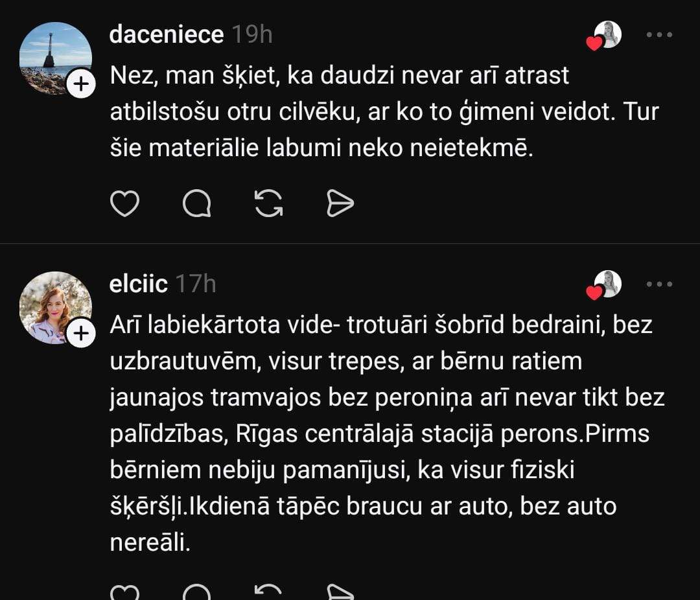Open replies on daceniece's post

pyautogui.click(x=197, y=204)
